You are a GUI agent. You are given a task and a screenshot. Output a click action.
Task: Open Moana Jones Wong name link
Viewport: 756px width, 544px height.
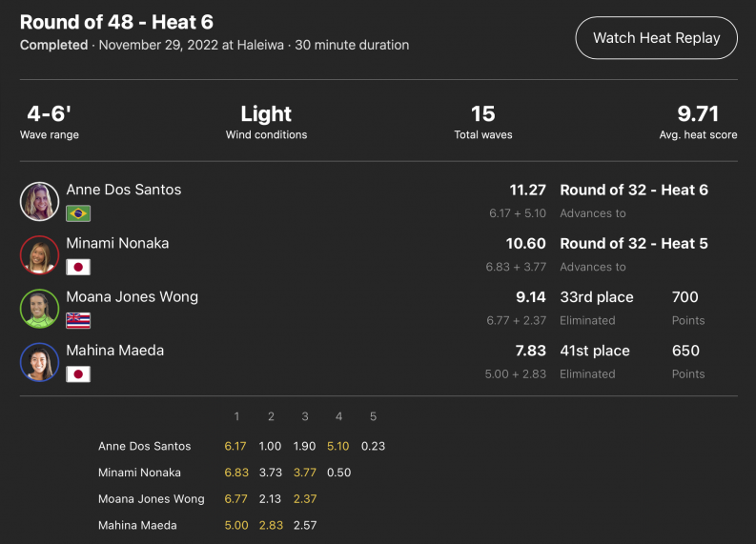(x=133, y=297)
